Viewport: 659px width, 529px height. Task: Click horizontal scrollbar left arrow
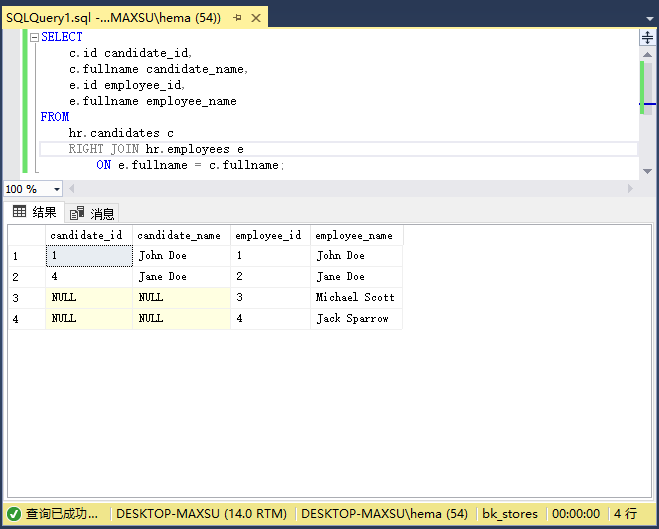tap(72, 189)
